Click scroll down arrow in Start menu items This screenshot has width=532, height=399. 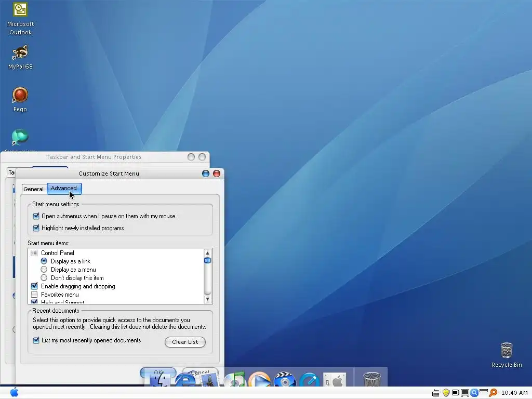(x=207, y=299)
